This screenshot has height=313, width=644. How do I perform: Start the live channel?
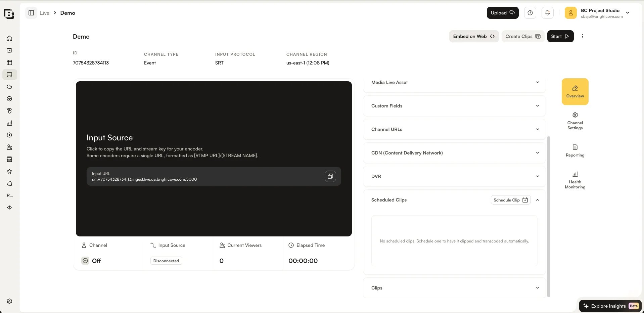560,36
